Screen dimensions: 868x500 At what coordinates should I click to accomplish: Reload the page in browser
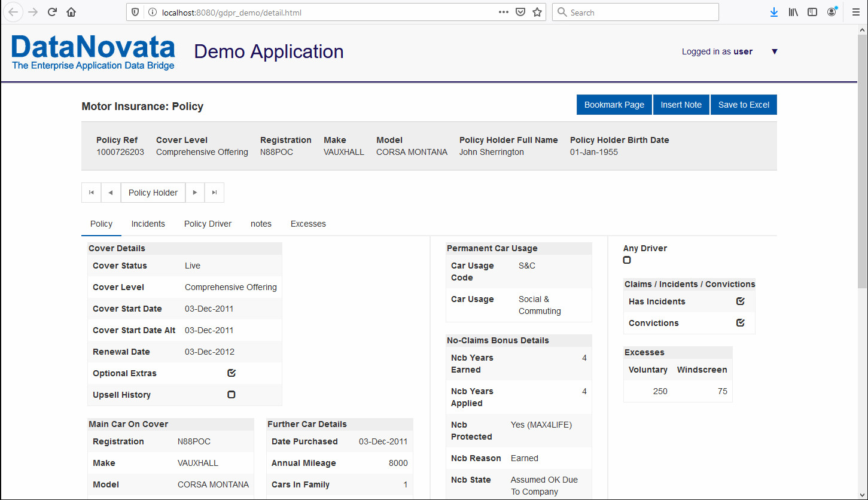52,12
